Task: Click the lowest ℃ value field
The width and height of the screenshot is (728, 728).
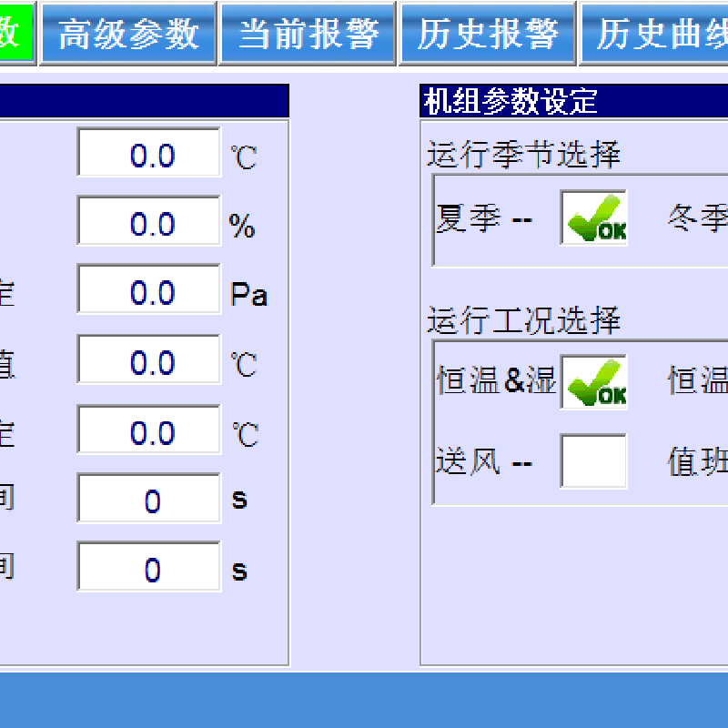Action: pyautogui.click(x=149, y=431)
